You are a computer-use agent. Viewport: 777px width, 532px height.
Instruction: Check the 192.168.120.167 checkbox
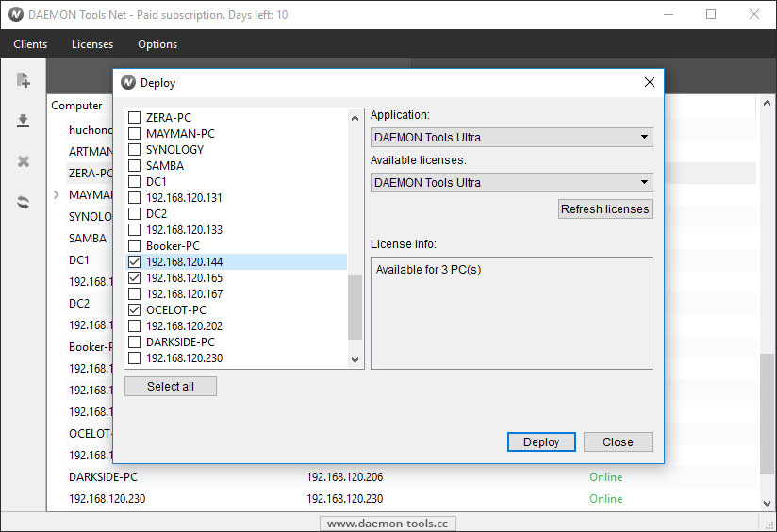point(134,294)
